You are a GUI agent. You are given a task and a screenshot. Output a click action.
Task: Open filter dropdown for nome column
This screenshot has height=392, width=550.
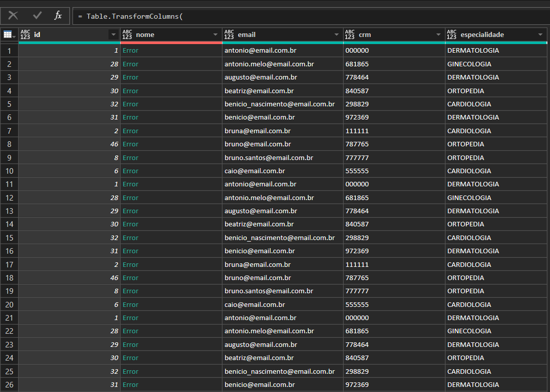tap(215, 34)
